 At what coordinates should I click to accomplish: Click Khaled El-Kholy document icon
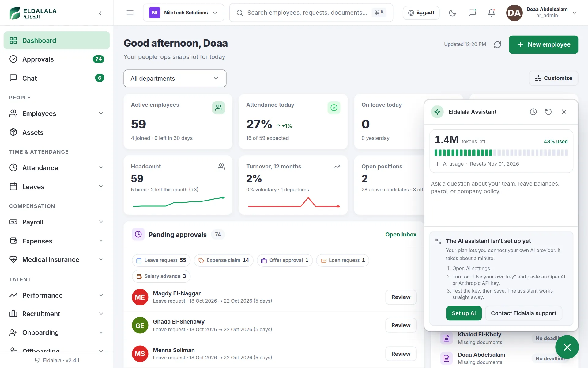pos(447,338)
